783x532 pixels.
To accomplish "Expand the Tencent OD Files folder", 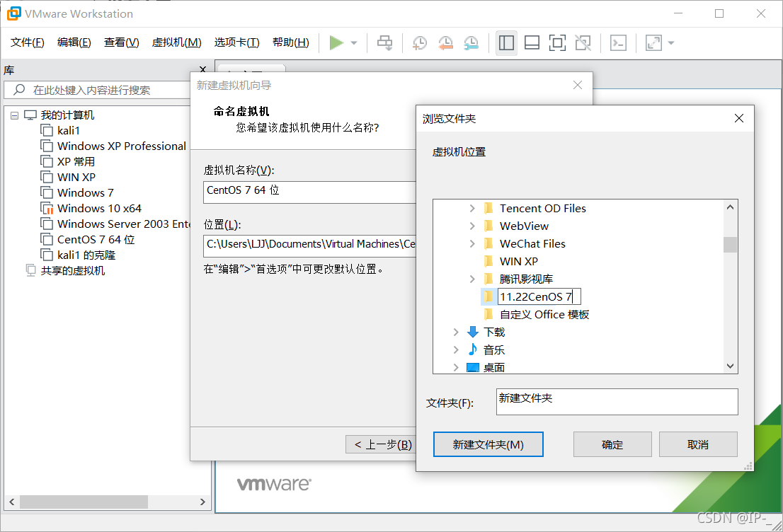I will (472, 208).
